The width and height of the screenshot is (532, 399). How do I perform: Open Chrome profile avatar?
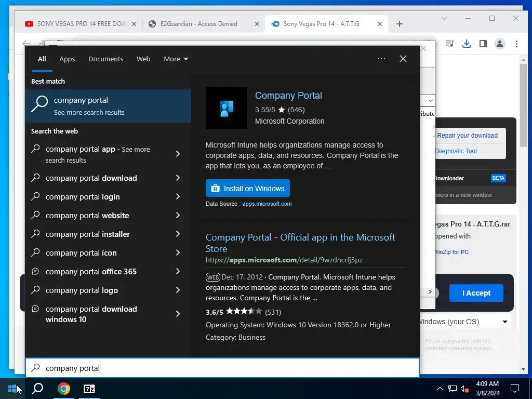coord(500,44)
